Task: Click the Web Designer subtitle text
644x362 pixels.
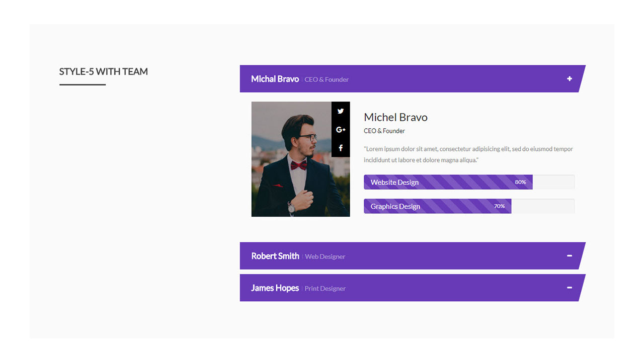Action: click(x=325, y=256)
